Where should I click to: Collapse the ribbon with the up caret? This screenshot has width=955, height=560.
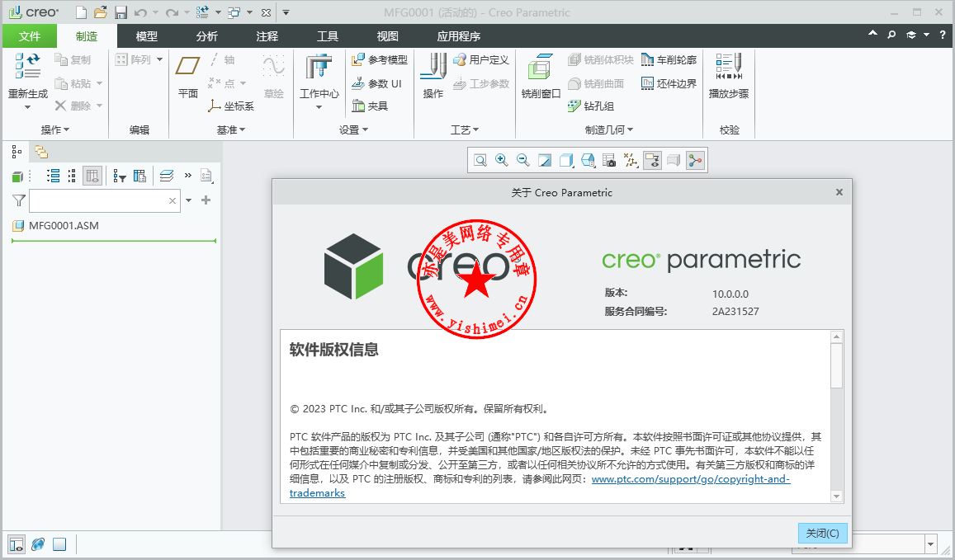(872, 34)
